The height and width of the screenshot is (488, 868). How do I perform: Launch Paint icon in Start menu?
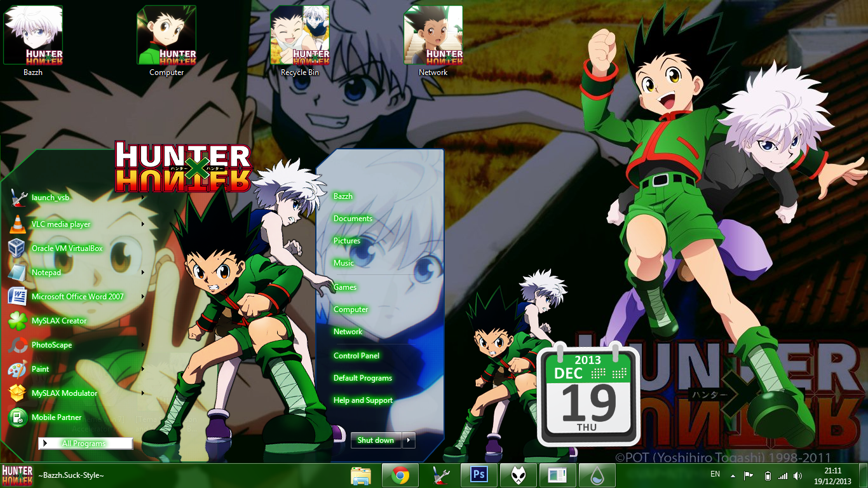(17, 369)
